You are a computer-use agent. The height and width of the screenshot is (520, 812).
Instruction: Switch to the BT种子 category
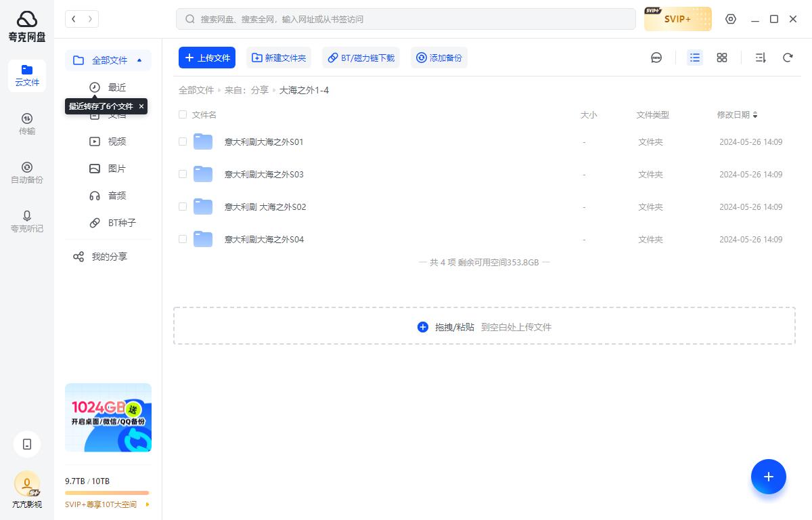click(x=118, y=223)
